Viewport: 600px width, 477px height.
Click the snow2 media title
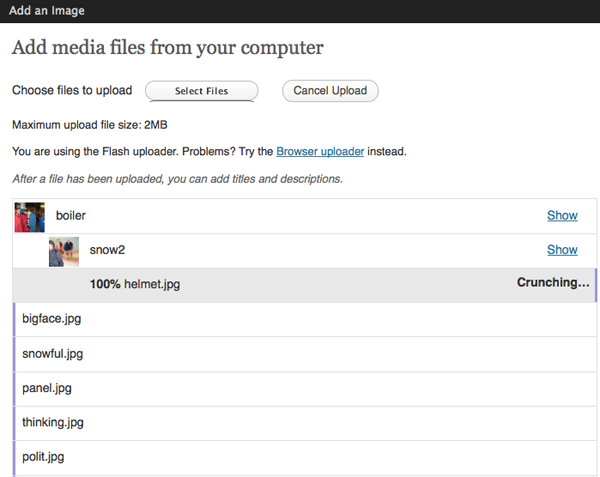coord(107,251)
